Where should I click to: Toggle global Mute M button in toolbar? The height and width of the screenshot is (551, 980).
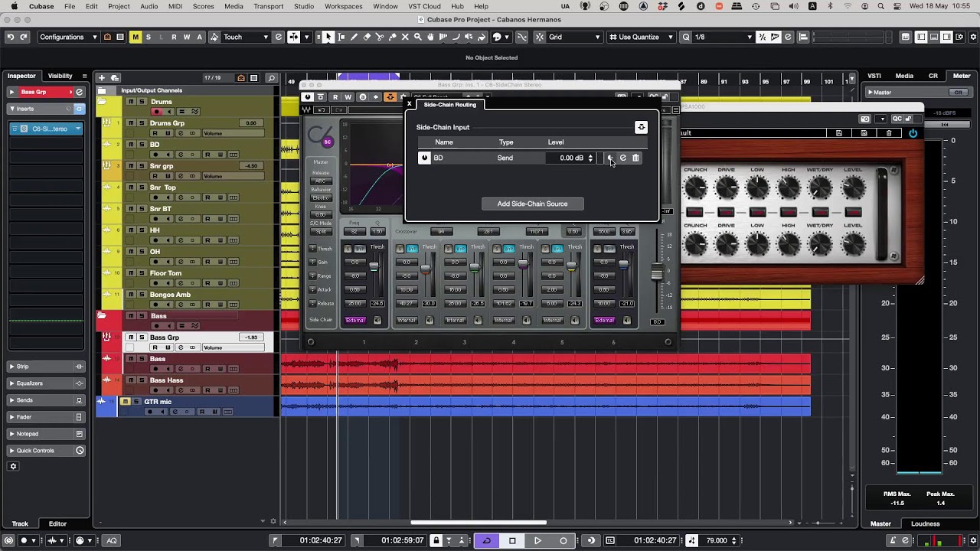coord(136,37)
